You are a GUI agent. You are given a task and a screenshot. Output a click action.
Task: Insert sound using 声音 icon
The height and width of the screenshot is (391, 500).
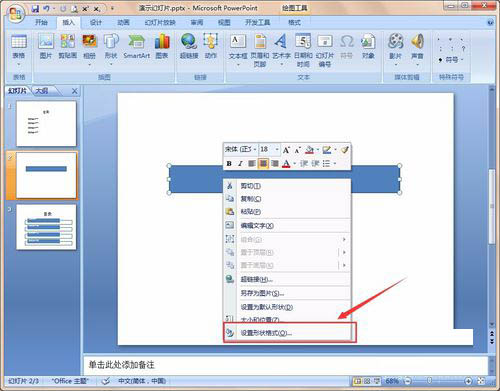[417, 49]
